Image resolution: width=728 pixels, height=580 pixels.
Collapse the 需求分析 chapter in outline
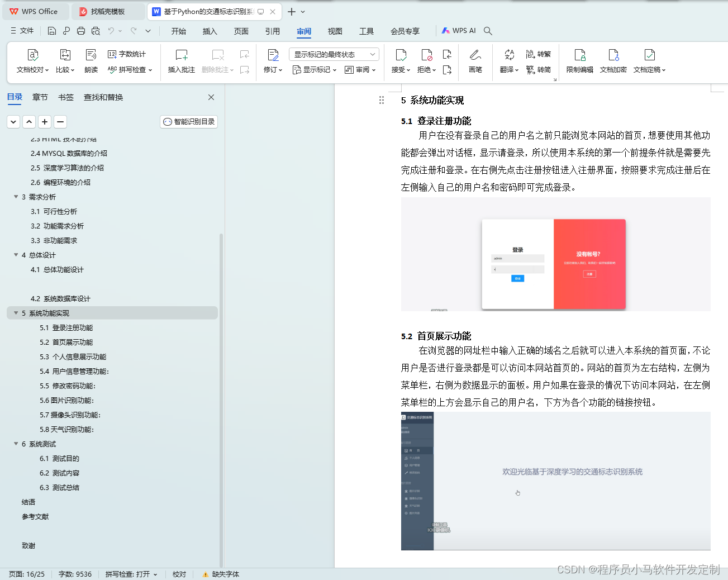[16, 197]
